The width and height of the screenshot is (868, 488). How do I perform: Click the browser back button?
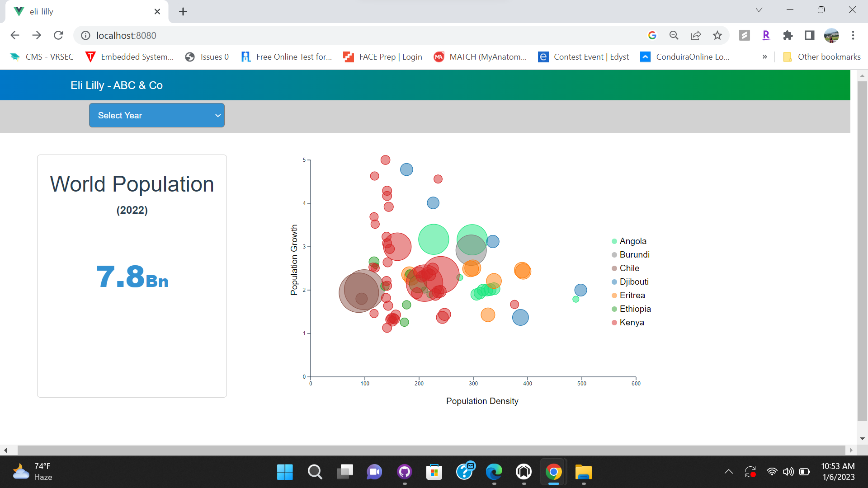click(x=15, y=35)
